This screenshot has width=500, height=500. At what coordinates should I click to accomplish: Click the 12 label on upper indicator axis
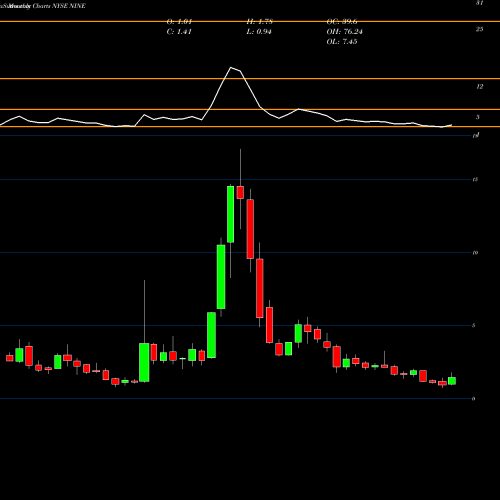point(479,87)
